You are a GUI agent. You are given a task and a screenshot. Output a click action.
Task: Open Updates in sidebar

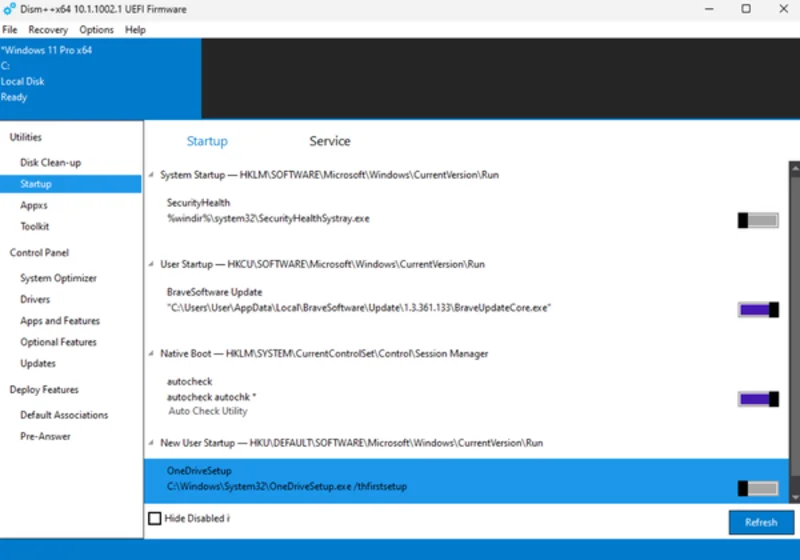(x=38, y=364)
